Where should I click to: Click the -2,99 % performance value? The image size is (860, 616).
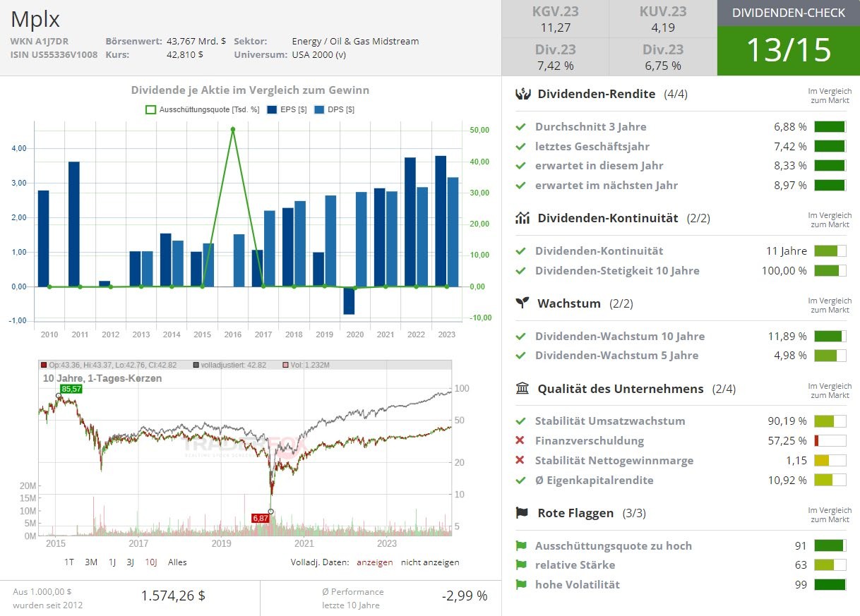[x=465, y=596]
